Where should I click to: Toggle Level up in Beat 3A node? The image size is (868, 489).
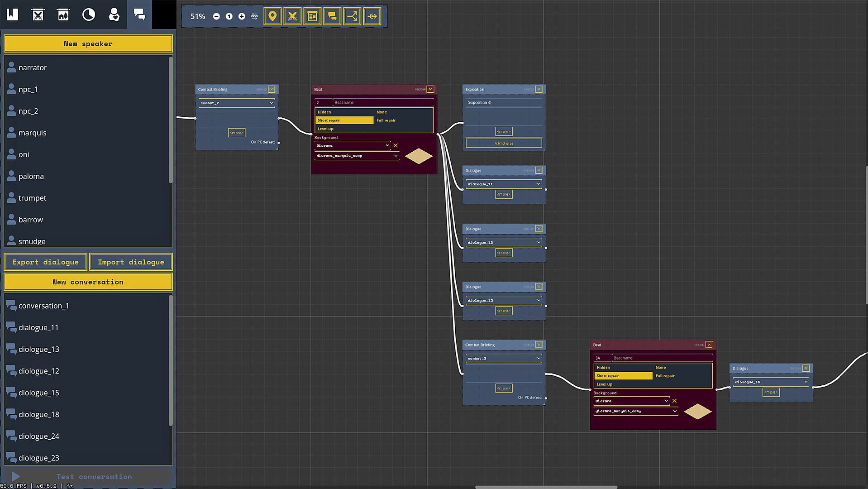pos(623,384)
